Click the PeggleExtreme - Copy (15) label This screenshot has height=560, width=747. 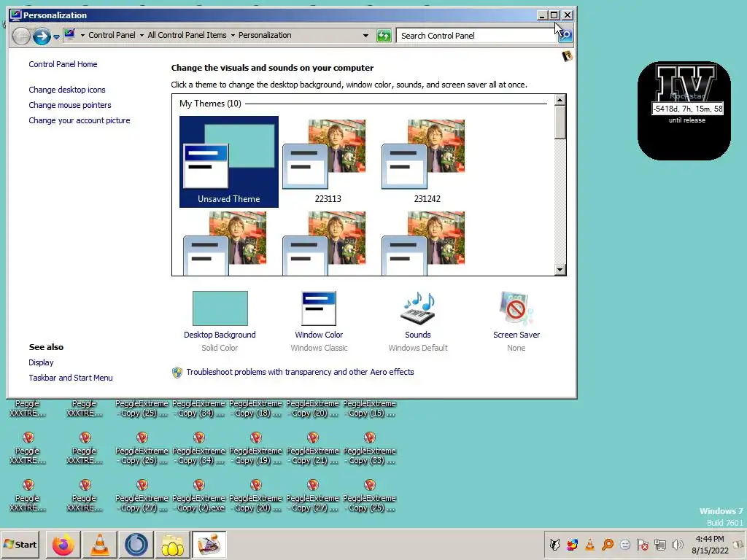[369, 408]
